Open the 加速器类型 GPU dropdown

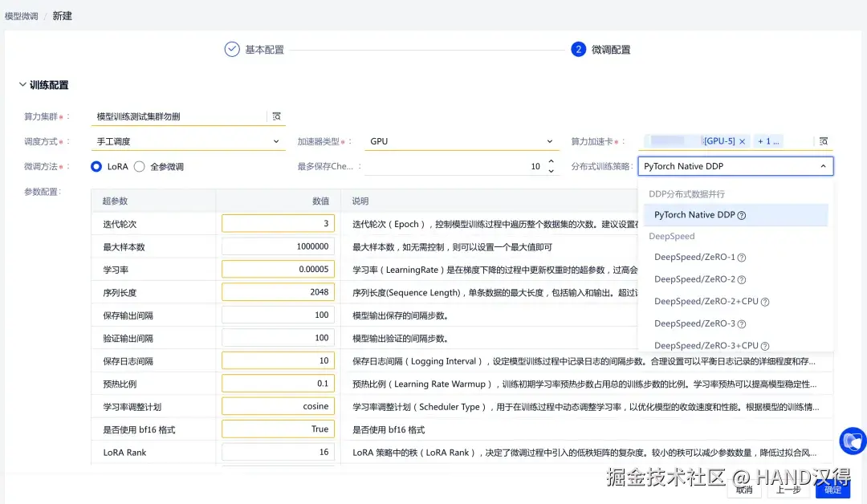click(461, 141)
